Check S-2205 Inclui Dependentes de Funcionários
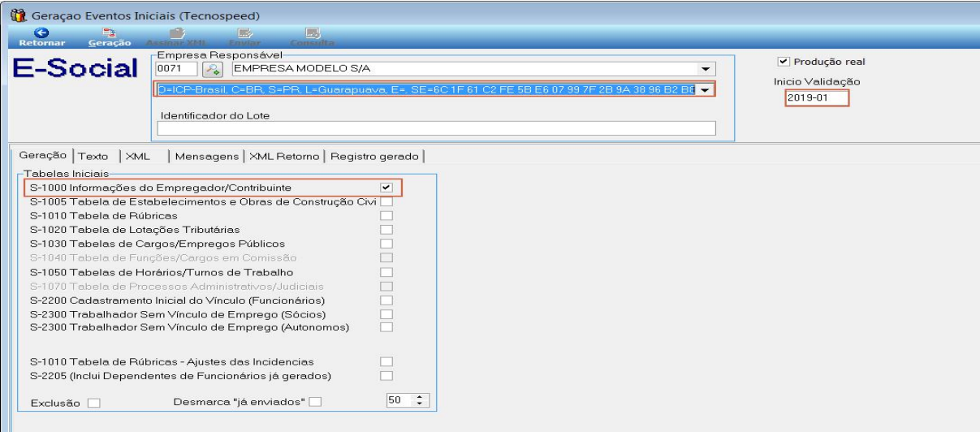This screenshot has height=432, width=980. tap(386, 375)
